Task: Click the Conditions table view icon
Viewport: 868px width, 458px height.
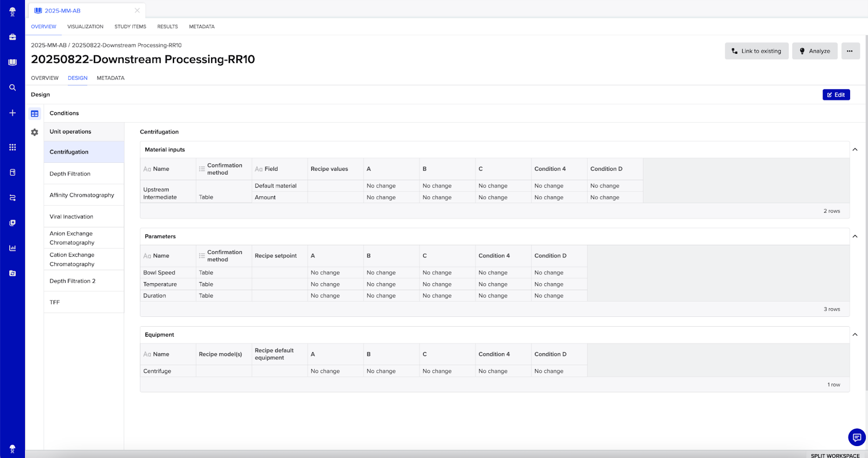Action: click(35, 113)
